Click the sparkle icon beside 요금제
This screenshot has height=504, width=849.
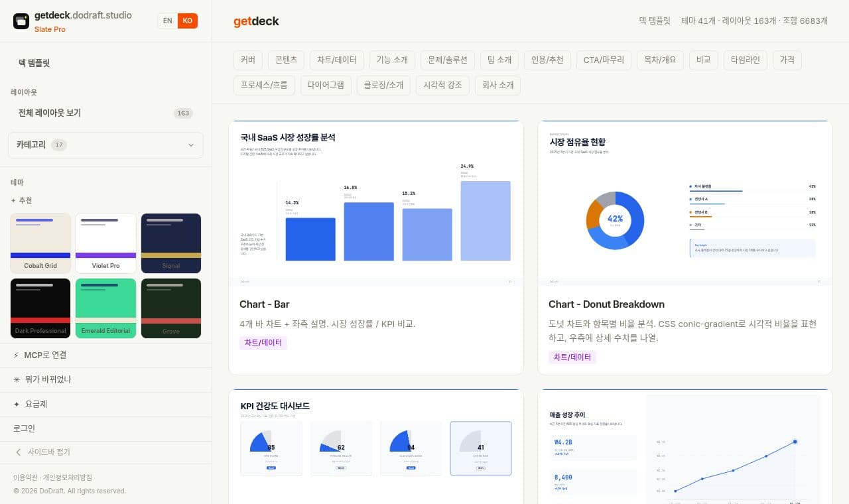[17, 405]
